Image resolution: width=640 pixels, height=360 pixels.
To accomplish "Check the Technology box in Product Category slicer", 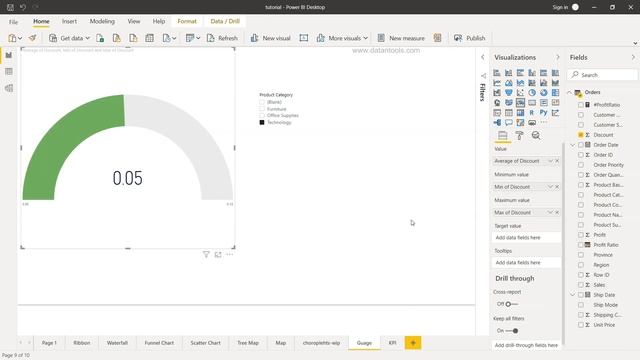I will (x=262, y=122).
